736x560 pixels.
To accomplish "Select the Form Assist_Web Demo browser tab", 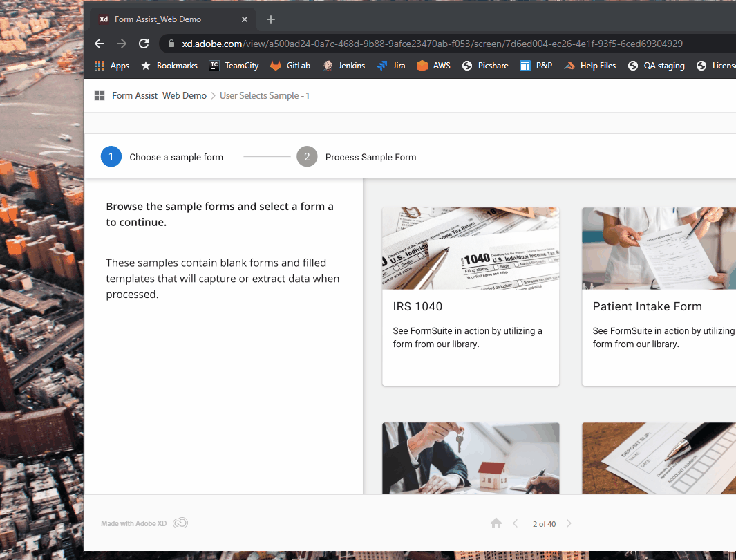I will click(x=172, y=19).
